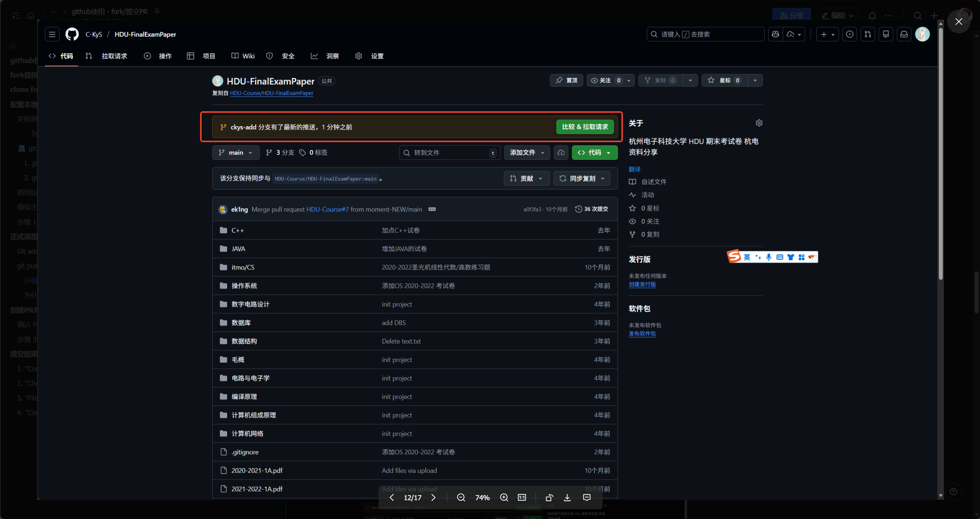Download the document from the viewer toolbar
980x519 pixels.
pos(567,497)
